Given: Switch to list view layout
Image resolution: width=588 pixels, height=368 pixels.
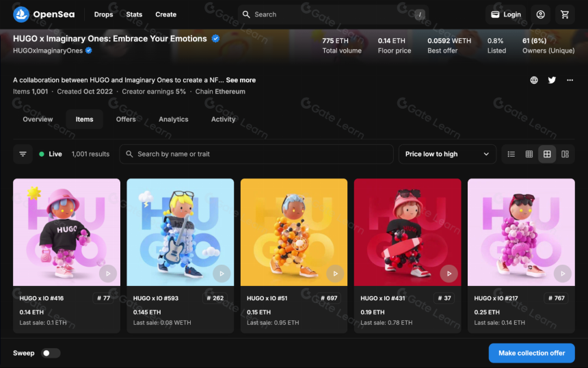Looking at the screenshot, I should click(x=511, y=154).
